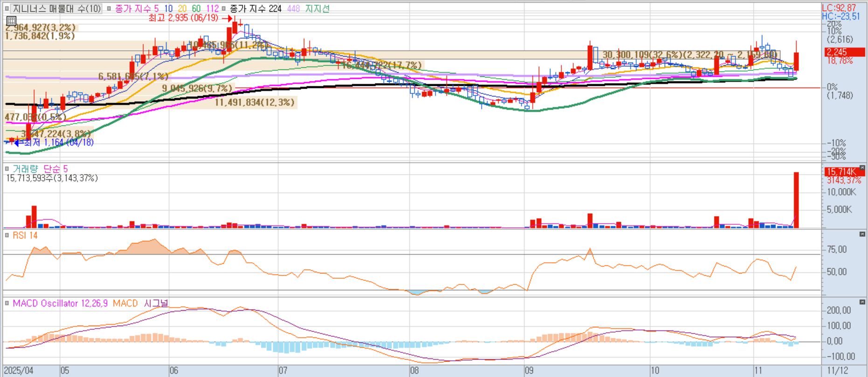Select the 거래량 volume indicator label
The height and width of the screenshot is (377, 868).
pos(25,169)
